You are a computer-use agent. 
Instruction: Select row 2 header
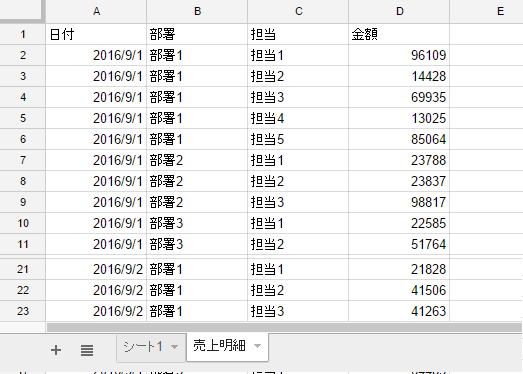click(22, 55)
